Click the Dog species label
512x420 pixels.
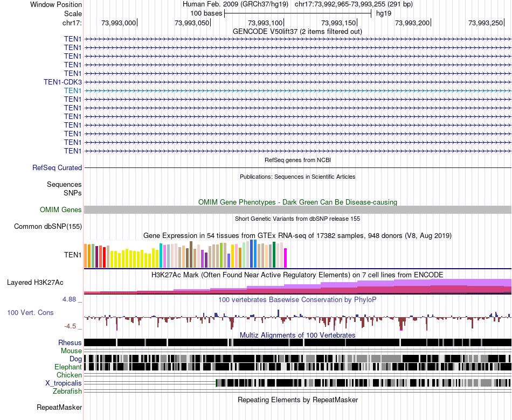pos(75,359)
